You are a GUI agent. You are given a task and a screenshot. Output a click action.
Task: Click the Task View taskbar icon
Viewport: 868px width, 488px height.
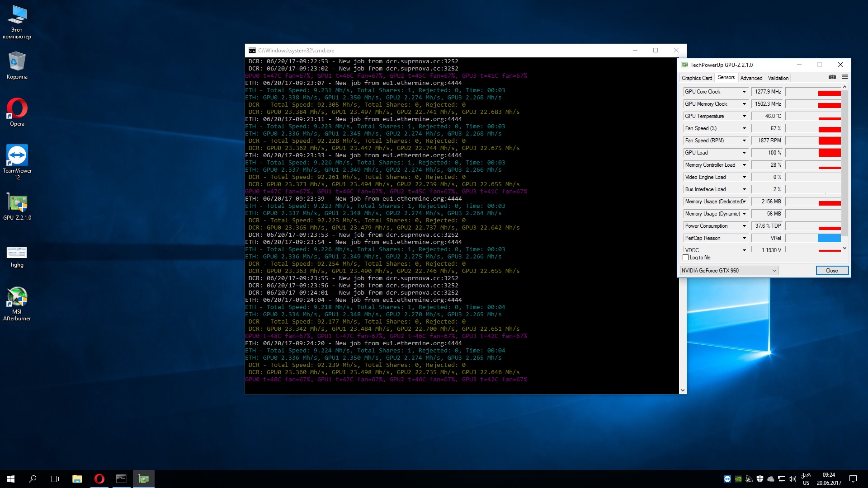coord(54,479)
